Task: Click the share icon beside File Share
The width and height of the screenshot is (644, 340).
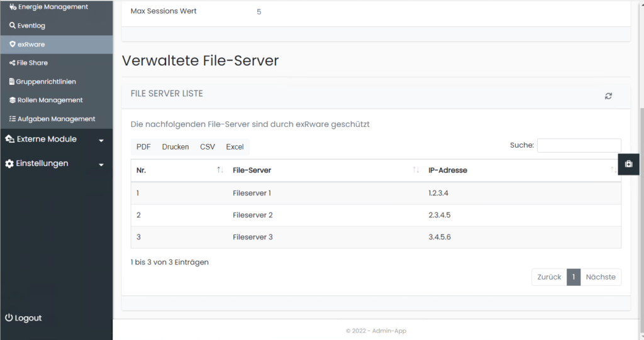Action: point(13,63)
